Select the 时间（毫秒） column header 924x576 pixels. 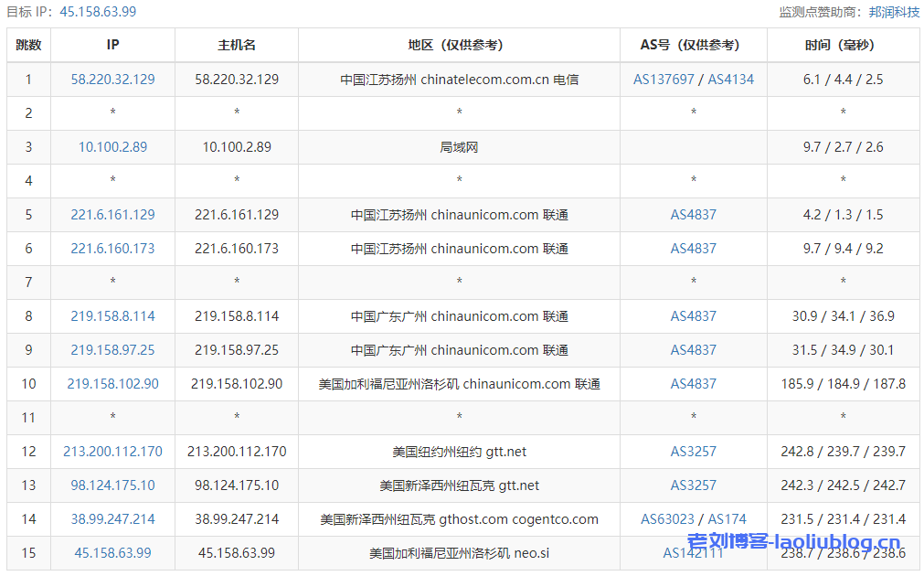tap(843, 45)
